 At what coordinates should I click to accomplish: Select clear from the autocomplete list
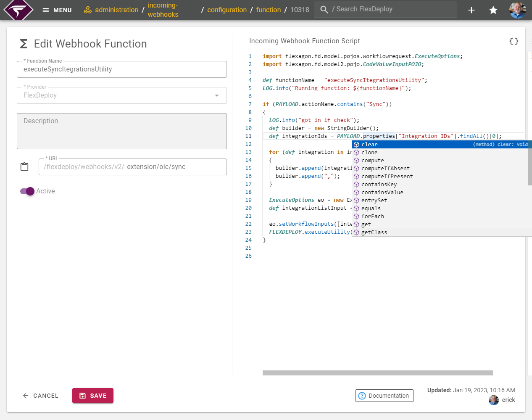pyautogui.click(x=369, y=144)
